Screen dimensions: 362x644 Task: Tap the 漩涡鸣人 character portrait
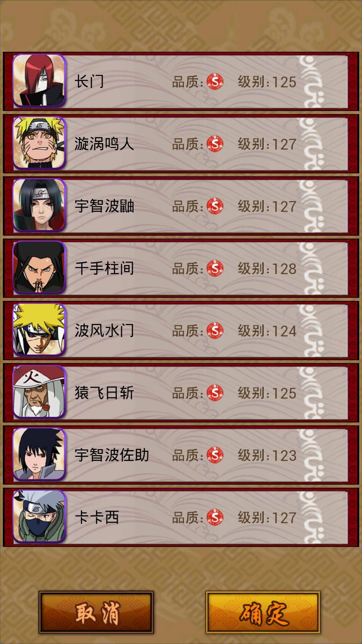click(39, 143)
